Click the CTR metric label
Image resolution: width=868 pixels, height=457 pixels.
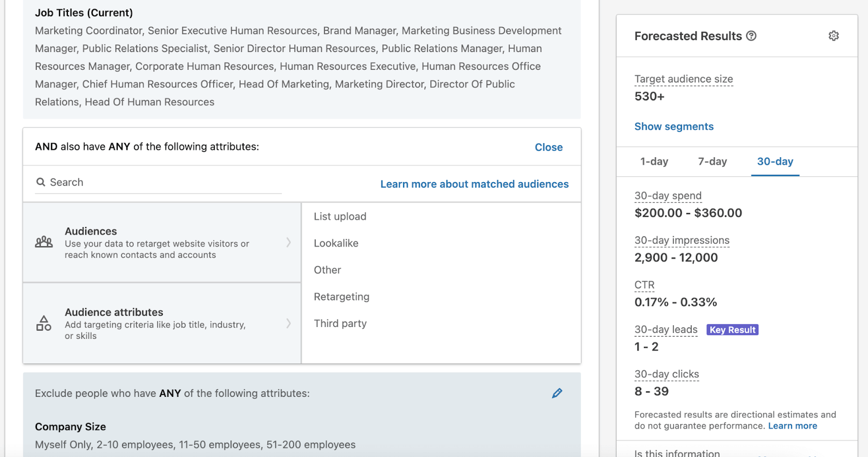pos(644,285)
